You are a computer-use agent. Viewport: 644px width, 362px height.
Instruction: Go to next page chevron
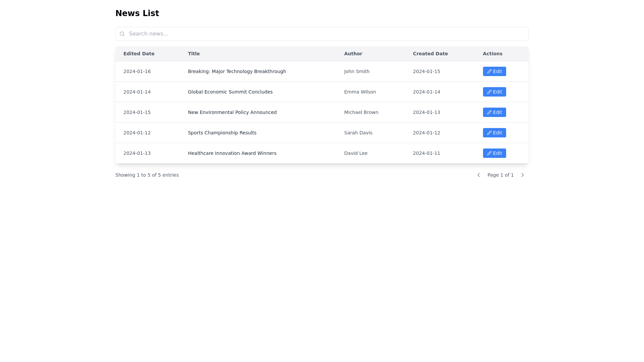click(x=522, y=175)
